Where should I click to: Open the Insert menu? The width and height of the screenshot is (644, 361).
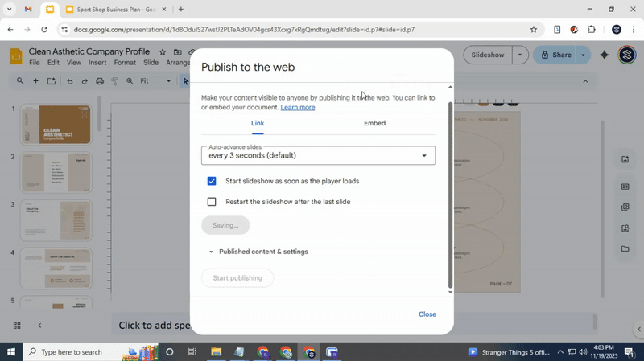point(97,63)
